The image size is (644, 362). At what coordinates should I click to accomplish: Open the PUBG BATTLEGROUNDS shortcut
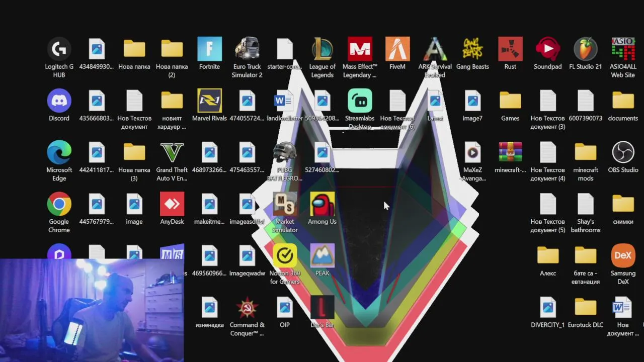point(285,161)
